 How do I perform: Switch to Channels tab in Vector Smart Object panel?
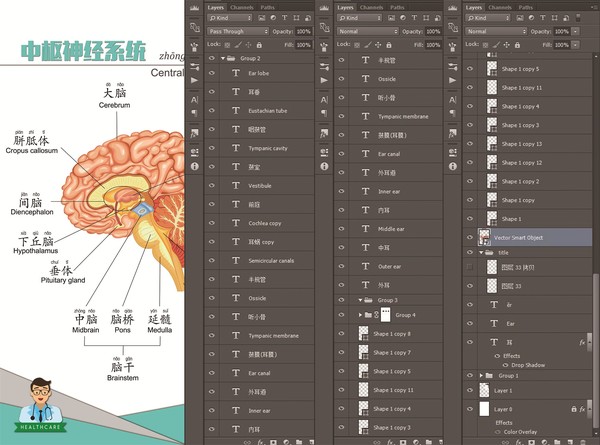500,7
